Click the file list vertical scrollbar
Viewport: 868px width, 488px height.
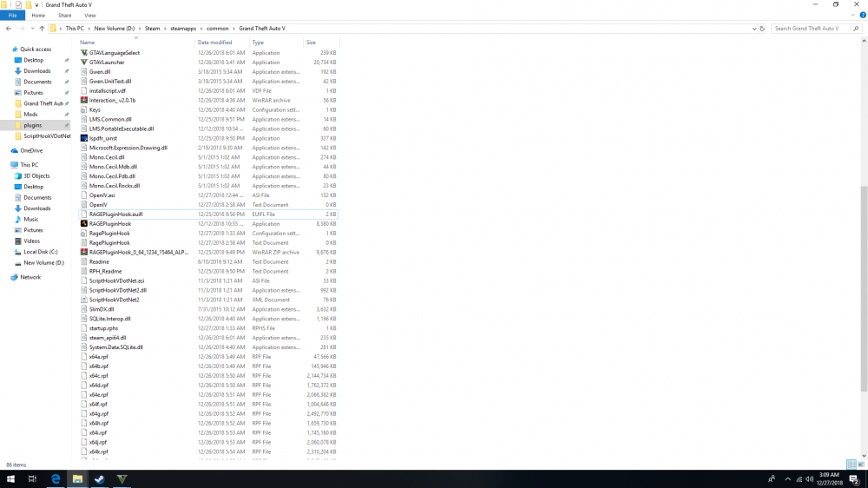coord(864,288)
